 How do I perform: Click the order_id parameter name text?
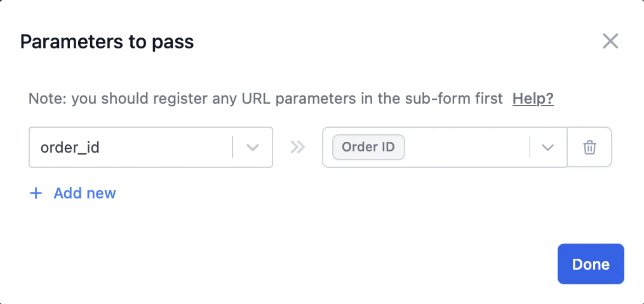click(x=70, y=148)
